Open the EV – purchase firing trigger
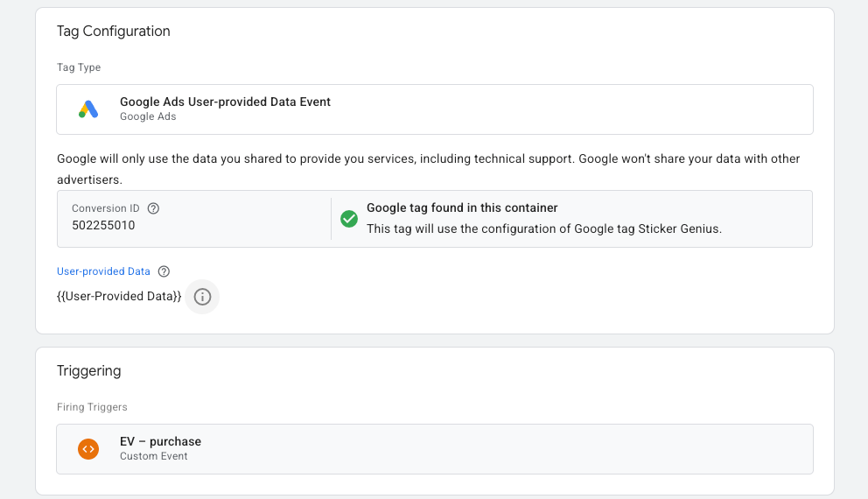Image resolution: width=868 pixels, height=499 pixels. (160, 442)
